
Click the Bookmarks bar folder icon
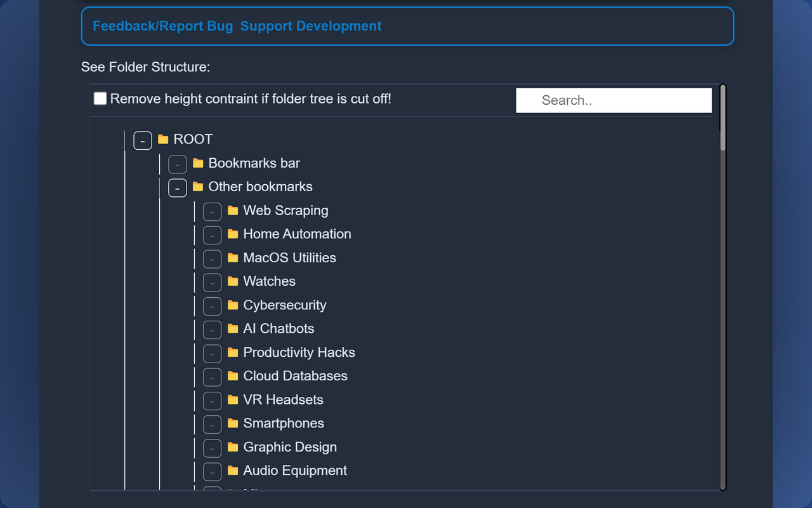click(x=198, y=163)
